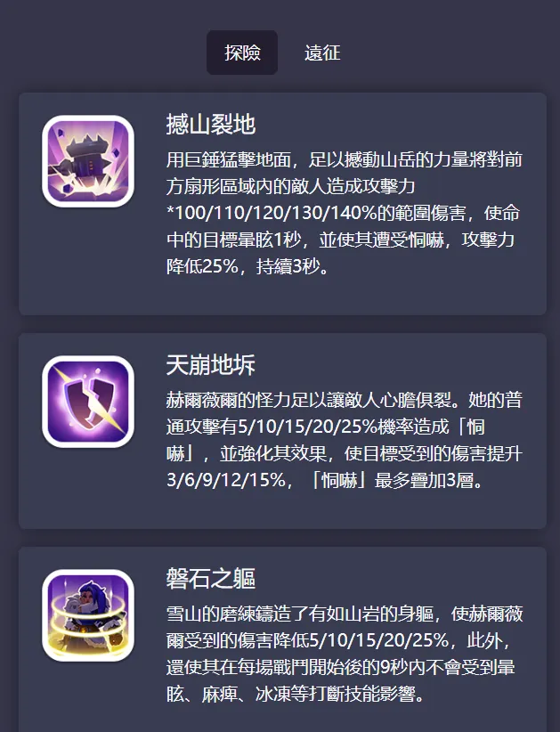Viewport: 560px width, 732px height.
Task: Click the 撼山裂地 hammer skill icon
Action: pos(88,161)
